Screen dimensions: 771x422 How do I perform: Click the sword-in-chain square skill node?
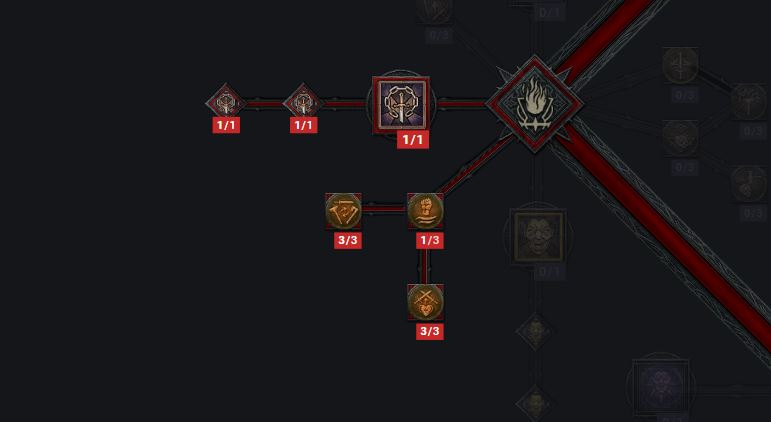[401, 104]
